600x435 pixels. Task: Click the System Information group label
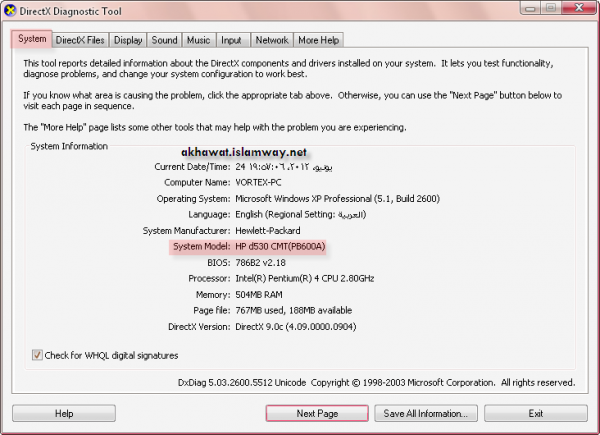pos(69,146)
